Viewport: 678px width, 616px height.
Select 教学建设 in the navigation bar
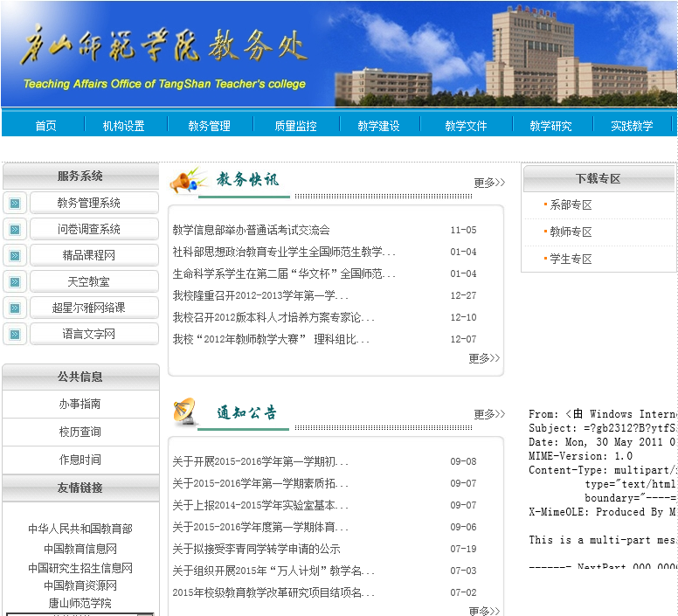coord(378,126)
